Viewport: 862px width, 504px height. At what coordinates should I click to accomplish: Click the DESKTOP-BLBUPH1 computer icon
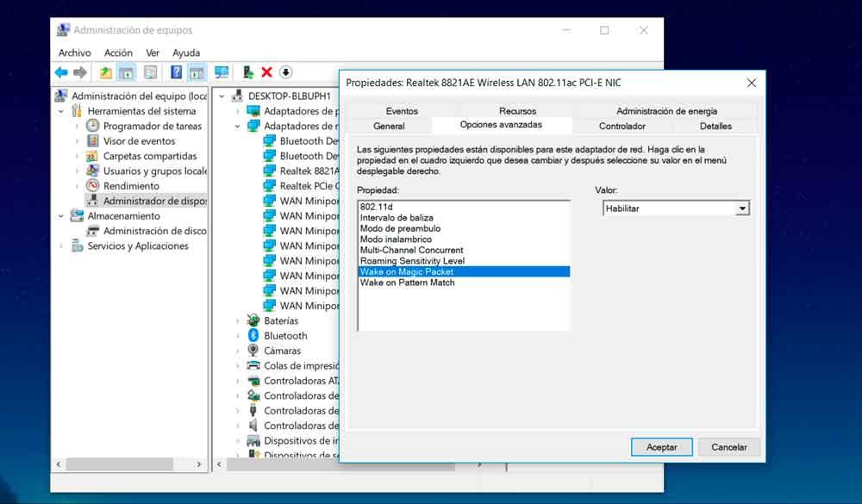pyautogui.click(x=237, y=96)
